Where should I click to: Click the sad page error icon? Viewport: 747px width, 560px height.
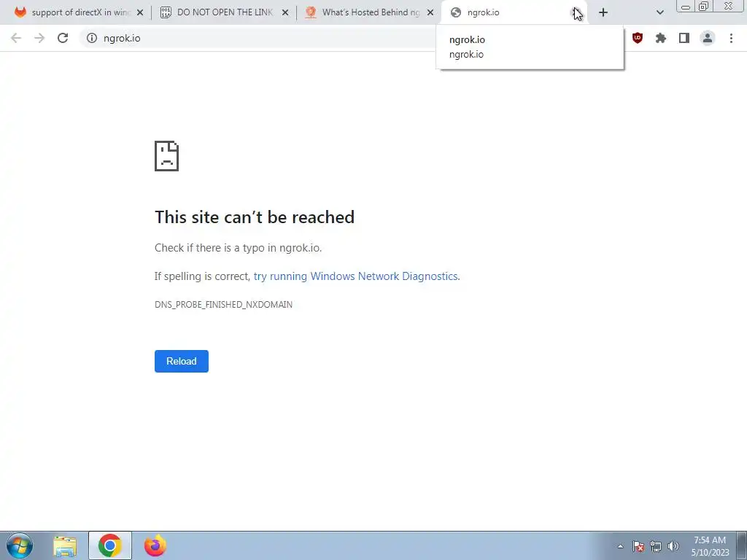pyautogui.click(x=166, y=156)
